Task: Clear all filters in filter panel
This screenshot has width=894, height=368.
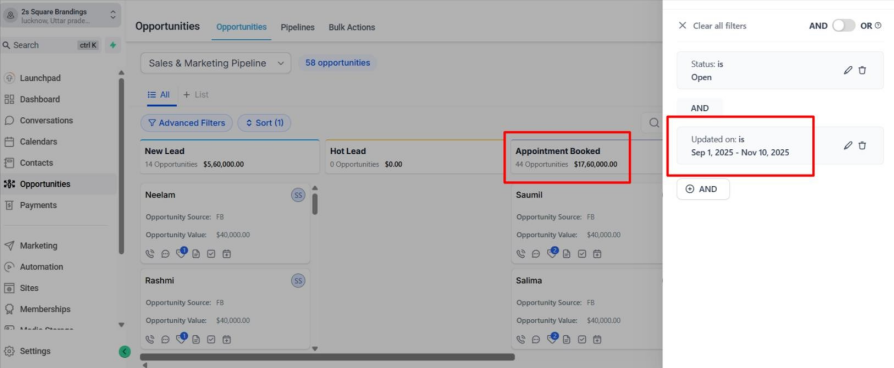Action: [712, 26]
